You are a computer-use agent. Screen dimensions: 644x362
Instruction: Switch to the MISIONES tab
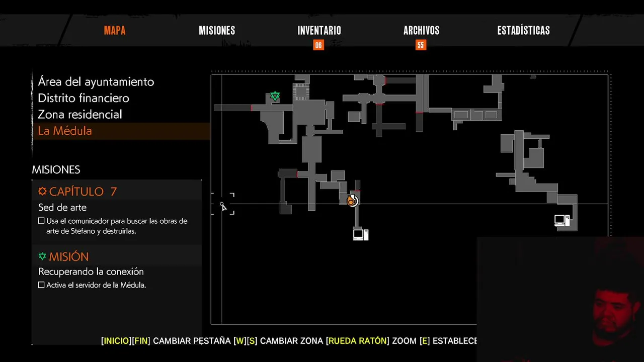click(x=217, y=31)
